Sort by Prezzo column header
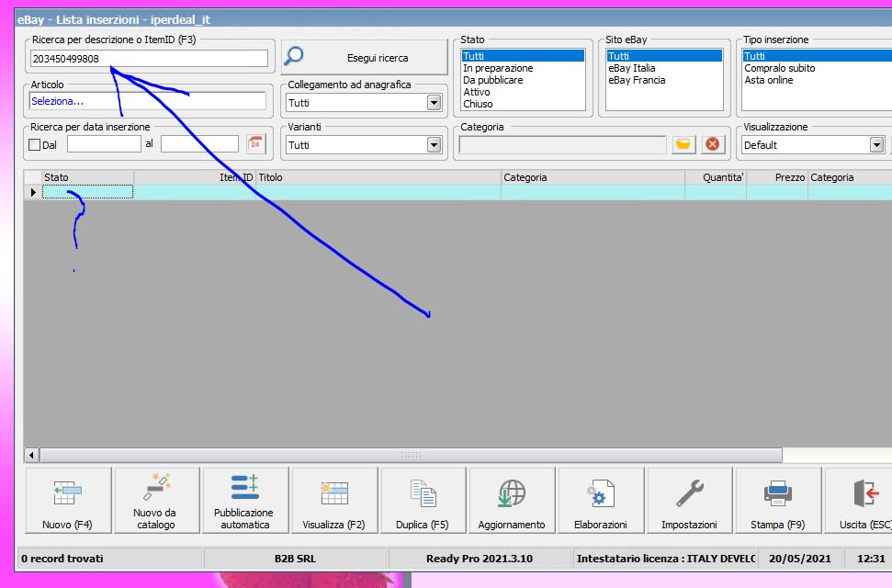The image size is (892, 588). [x=777, y=177]
